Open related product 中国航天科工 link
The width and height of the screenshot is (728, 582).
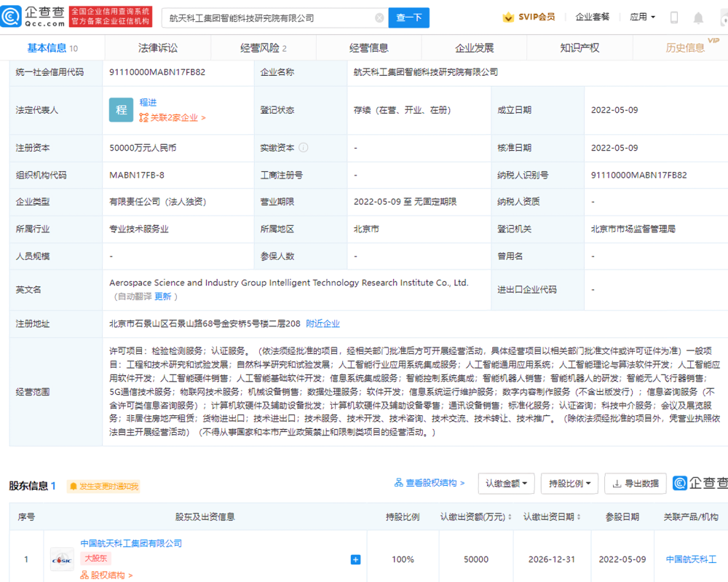(691, 559)
